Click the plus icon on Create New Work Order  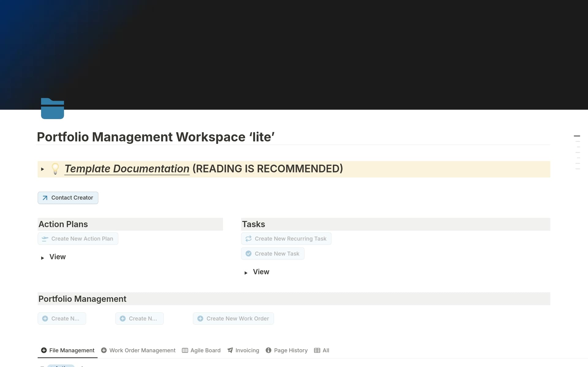click(x=201, y=318)
